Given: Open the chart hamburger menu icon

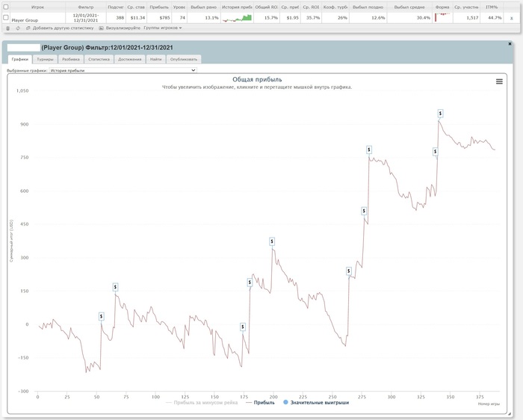Looking at the screenshot, I should [499, 81].
